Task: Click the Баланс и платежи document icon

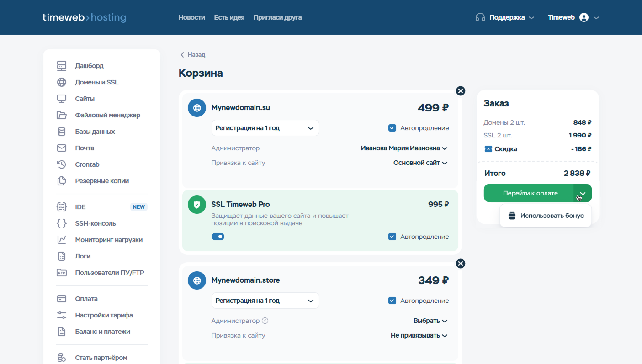Action: [62, 332]
